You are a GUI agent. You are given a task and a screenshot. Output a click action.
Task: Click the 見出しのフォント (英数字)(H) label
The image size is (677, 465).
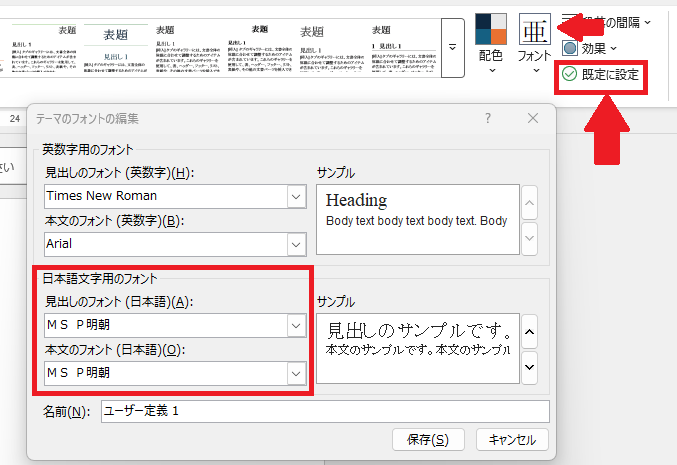point(120,173)
